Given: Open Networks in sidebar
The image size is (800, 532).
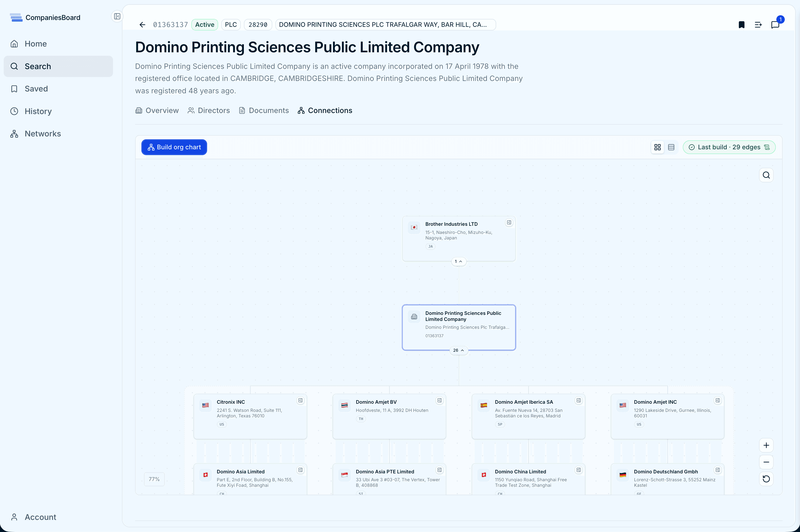Looking at the screenshot, I should 58,134.
